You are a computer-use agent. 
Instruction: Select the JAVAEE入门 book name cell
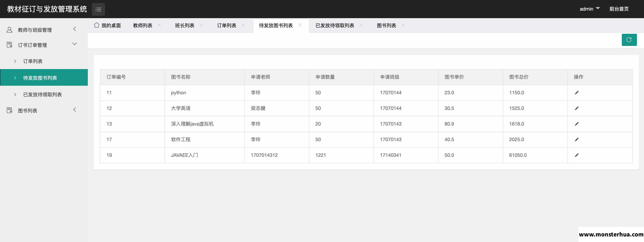[205, 155]
